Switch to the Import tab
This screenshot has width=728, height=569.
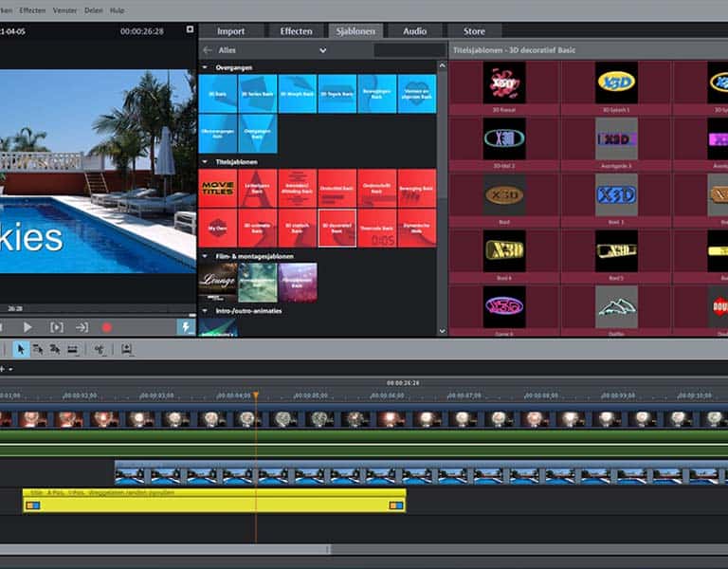(230, 31)
